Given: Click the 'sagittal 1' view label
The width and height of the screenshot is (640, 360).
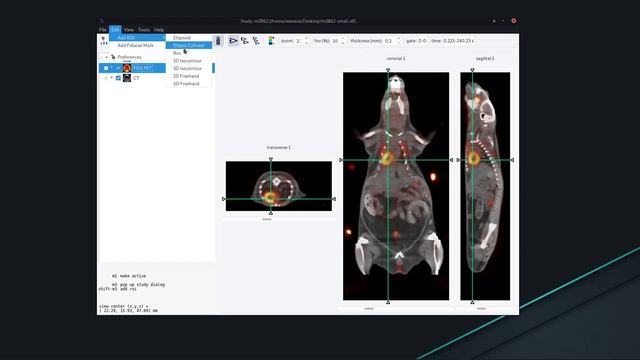Looking at the screenshot, I should pyautogui.click(x=485, y=58).
